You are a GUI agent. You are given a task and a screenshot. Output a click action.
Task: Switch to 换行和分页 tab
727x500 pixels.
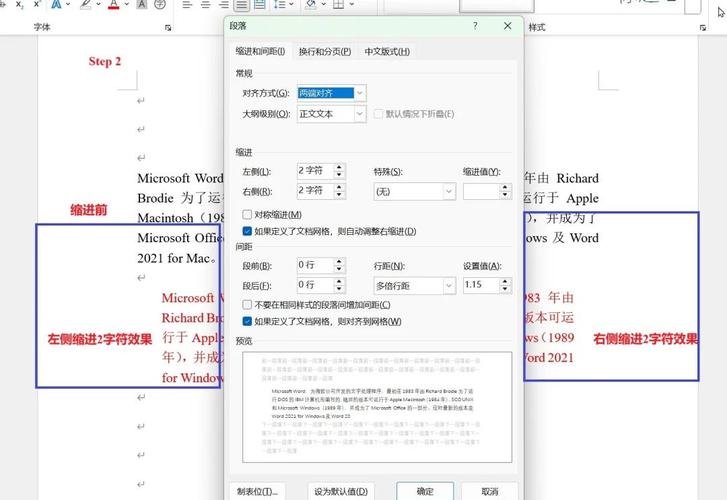coord(325,51)
